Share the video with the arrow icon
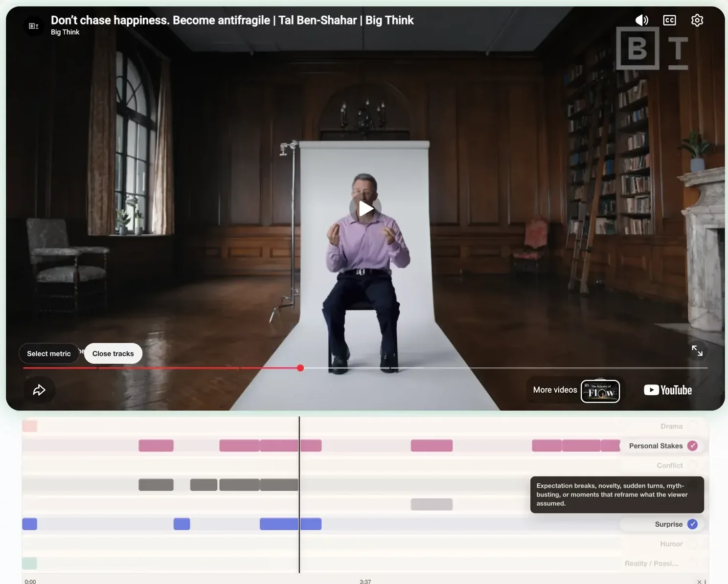This screenshot has height=584, width=728. (x=39, y=390)
